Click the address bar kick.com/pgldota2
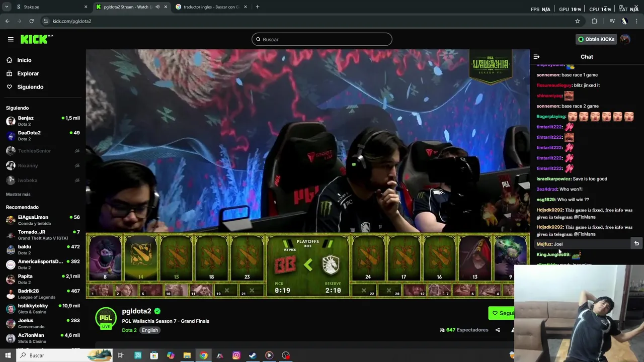644x362 pixels. click(x=71, y=21)
